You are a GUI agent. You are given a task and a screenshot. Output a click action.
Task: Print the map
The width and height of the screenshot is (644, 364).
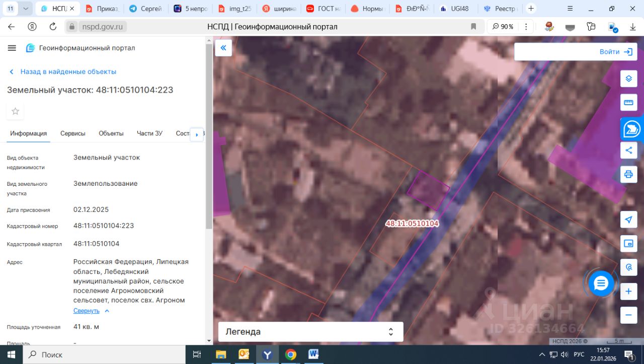pos(628,174)
